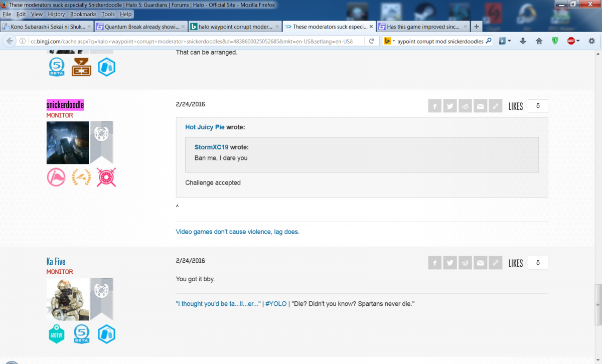Click the search bar with snickerdoodles query
This screenshot has width=602, height=364.
440,41
